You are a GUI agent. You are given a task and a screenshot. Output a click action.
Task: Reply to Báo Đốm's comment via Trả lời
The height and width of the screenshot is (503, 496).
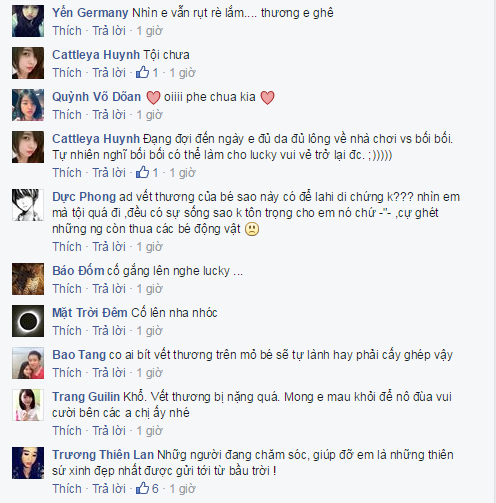click(x=109, y=289)
